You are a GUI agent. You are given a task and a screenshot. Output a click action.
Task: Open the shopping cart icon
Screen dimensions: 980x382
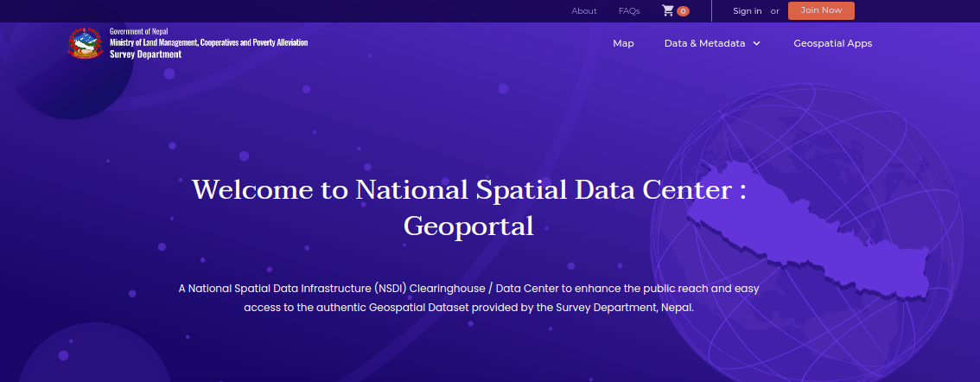coord(668,10)
